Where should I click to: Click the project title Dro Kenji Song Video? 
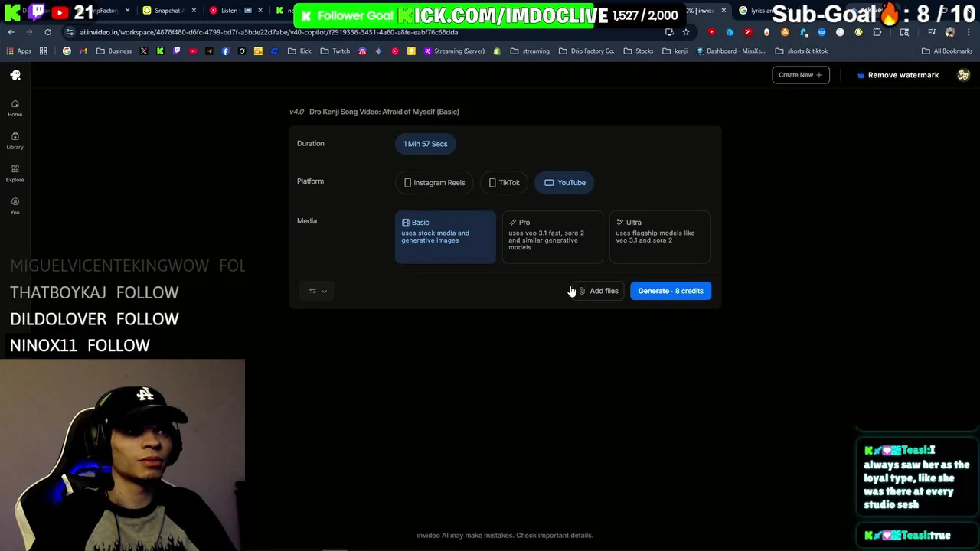(x=384, y=112)
